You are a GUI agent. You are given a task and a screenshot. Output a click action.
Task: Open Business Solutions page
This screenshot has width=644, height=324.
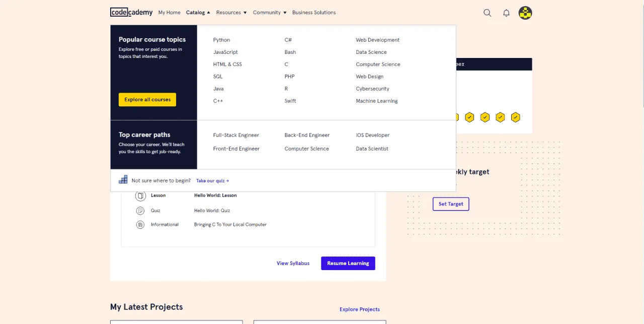(314, 13)
